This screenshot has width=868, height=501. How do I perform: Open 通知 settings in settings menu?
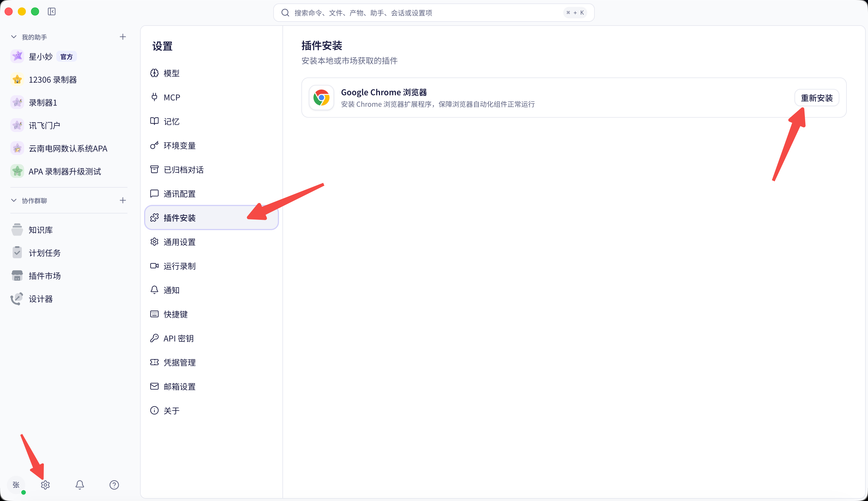[211, 290]
